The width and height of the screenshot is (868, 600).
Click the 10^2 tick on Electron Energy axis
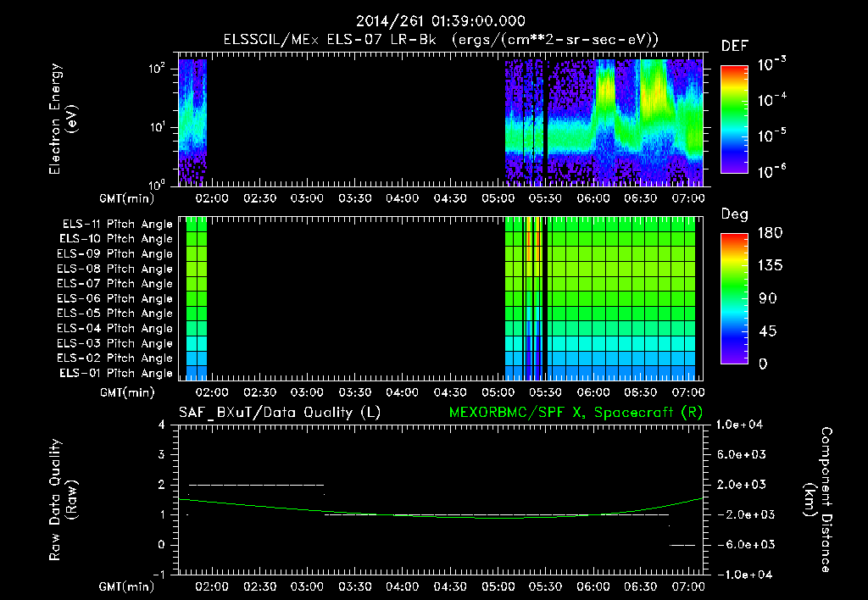[x=157, y=68]
